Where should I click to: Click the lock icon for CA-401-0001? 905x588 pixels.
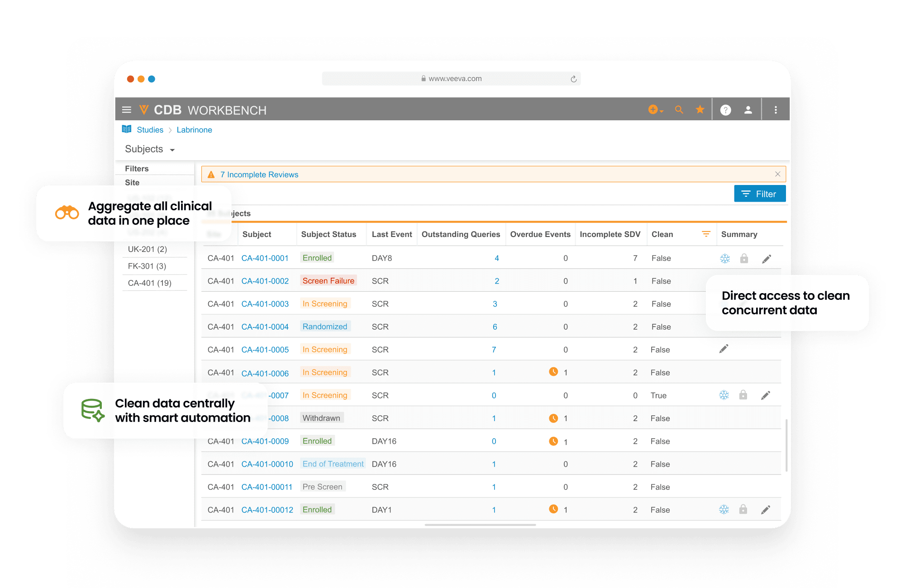click(x=746, y=259)
